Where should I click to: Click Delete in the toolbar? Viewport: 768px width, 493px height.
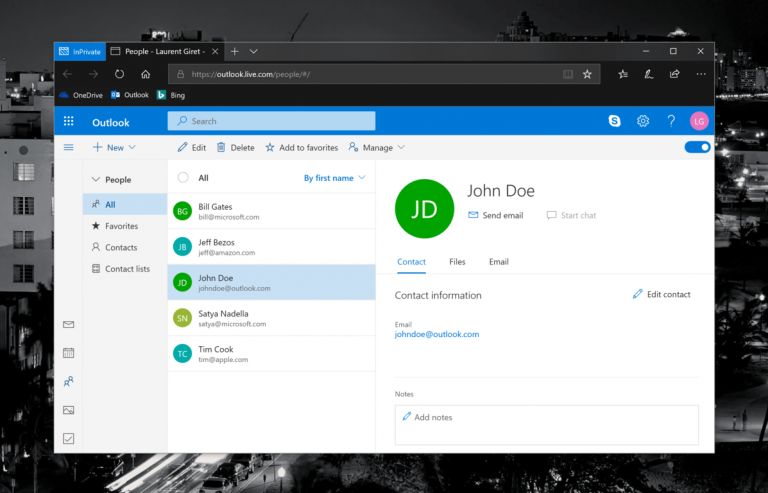click(236, 147)
